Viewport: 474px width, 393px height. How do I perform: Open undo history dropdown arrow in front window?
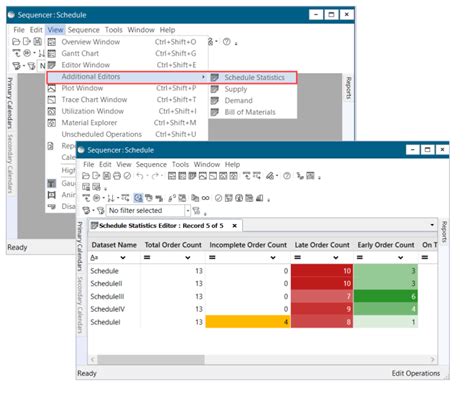pos(147,176)
